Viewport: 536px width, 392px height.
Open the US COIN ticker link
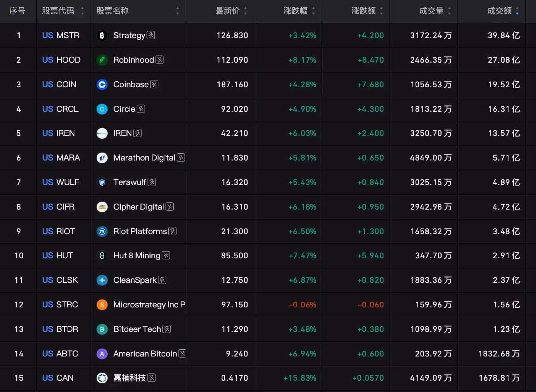coord(59,85)
